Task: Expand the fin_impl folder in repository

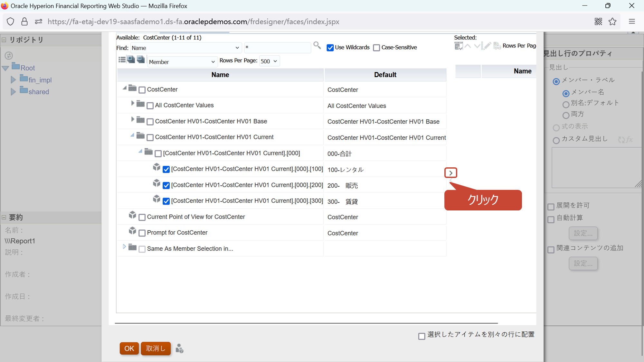Action: pos(13,80)
